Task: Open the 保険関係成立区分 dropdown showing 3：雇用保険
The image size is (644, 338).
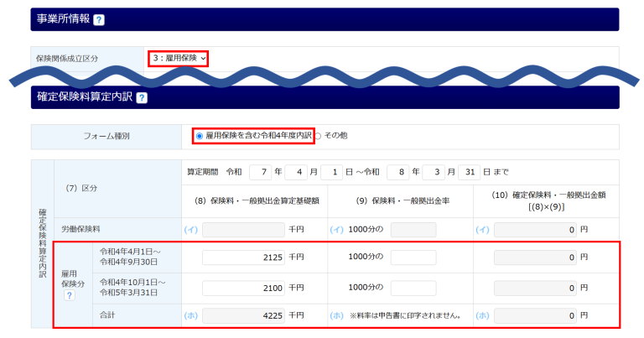Action: (x=179, y=59)
